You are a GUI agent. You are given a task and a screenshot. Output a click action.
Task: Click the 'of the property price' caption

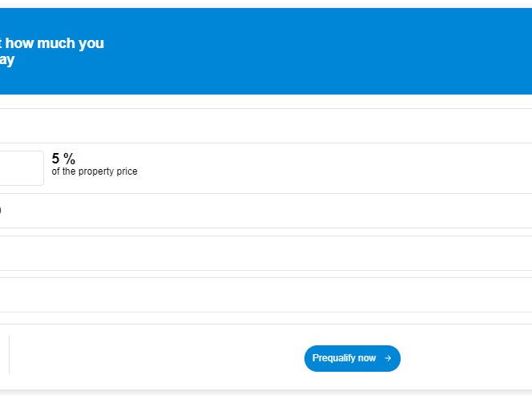click(95, 171)
